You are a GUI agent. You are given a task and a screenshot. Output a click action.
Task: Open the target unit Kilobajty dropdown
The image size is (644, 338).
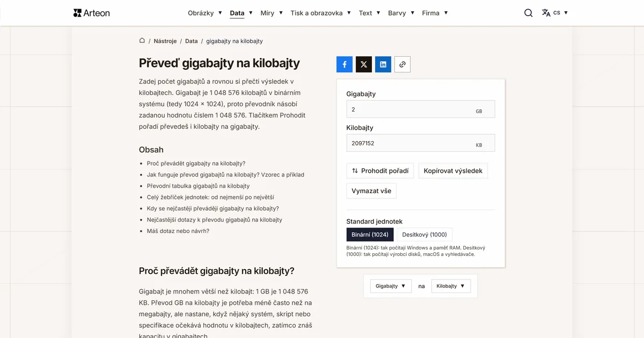(451, 286)
